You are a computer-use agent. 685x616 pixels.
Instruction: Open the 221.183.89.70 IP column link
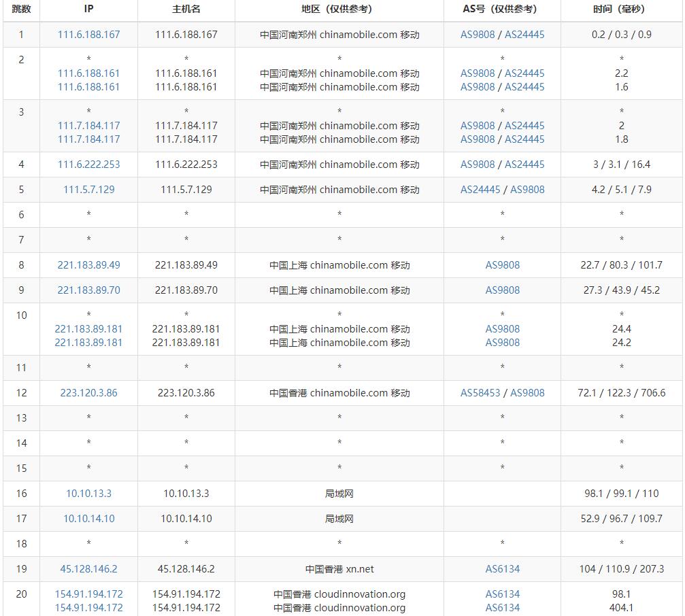88,290
